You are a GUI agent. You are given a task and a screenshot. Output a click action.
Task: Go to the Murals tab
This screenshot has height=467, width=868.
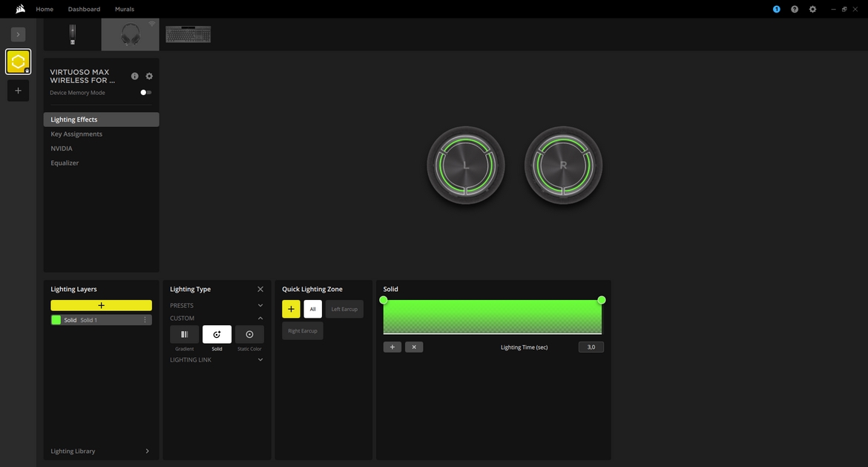pos(125,9)
